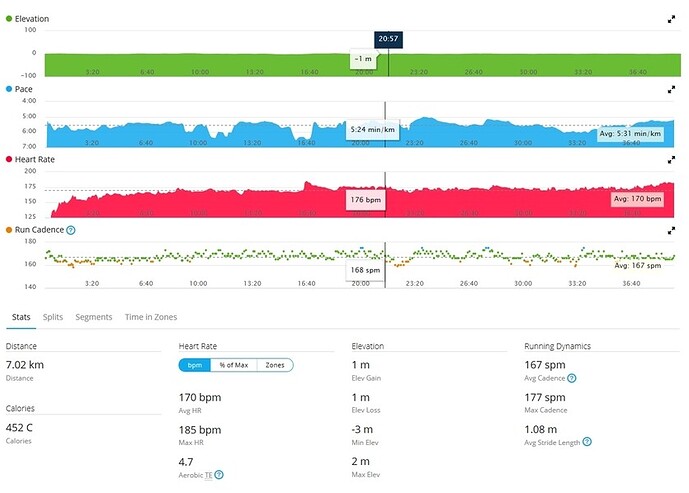Expand the Run Cadence chart to full screen
The image size is (689, 493).
[x=670, y=229]
